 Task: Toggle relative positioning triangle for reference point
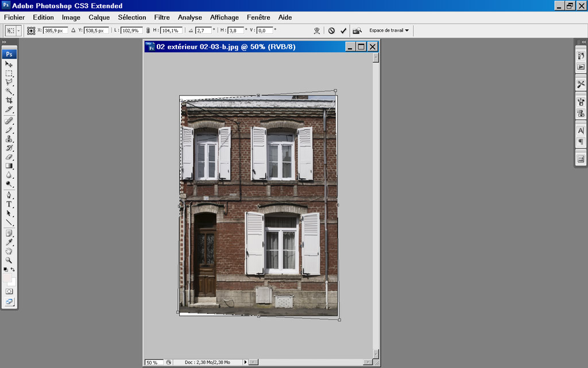pos(73,30)
